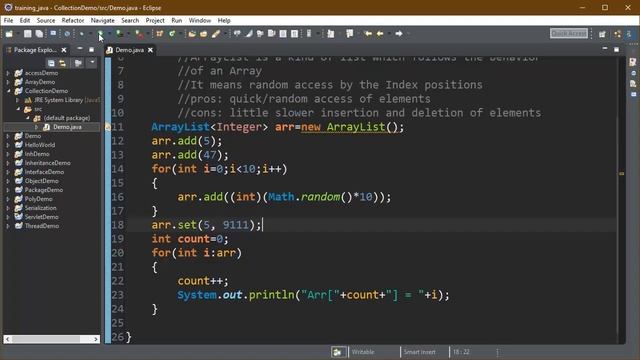This screenshot has height=360, width=640.
Task: Click the green Run toolbar button
Action: click(x=100, y=34)
